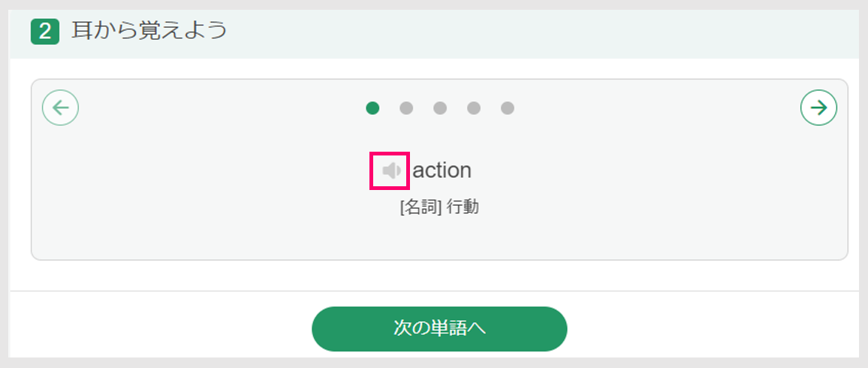Show the next card with the green arrow
Image resolution: width=868 pixels, height=368 pixels.
[x=818, y=107]
